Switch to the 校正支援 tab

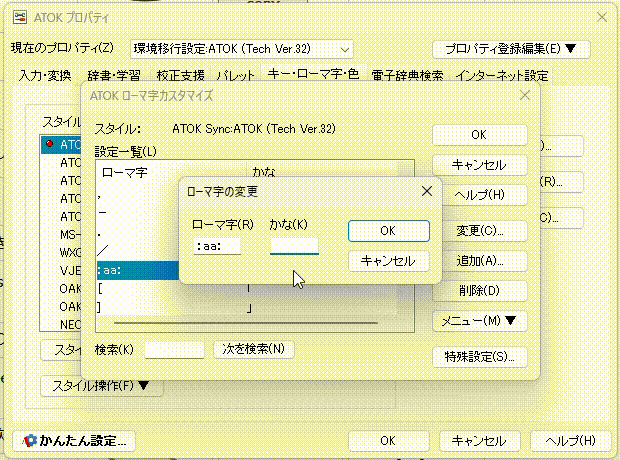coord(181,75)
